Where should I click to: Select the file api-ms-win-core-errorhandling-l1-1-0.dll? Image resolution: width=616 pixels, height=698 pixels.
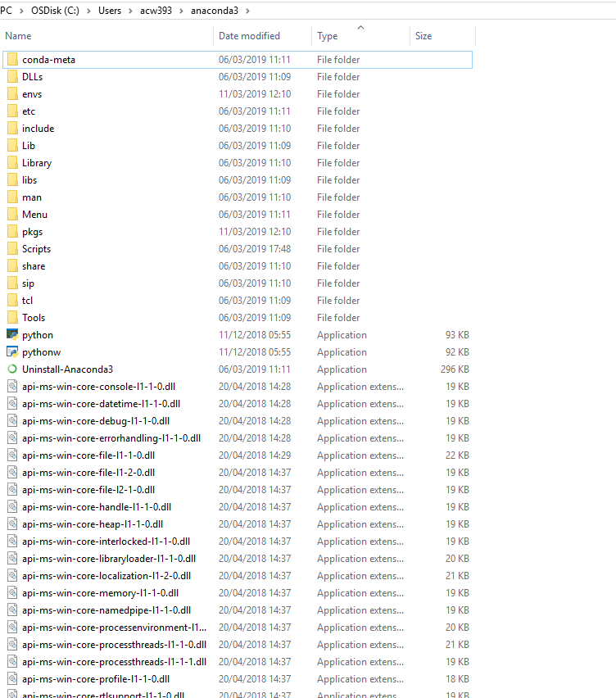pyautogui.click(x=111, y=438)
